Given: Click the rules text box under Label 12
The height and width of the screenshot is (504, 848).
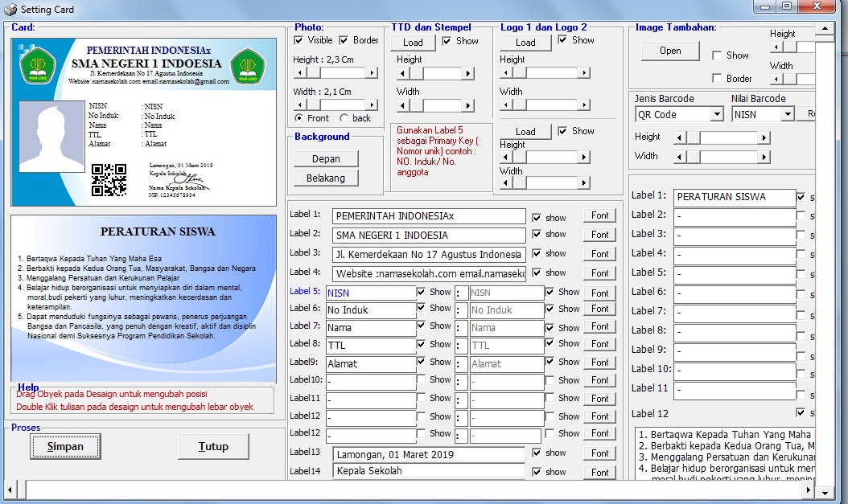Looking at the screenshot, I should pyautogui.click(x=724, y=454).
